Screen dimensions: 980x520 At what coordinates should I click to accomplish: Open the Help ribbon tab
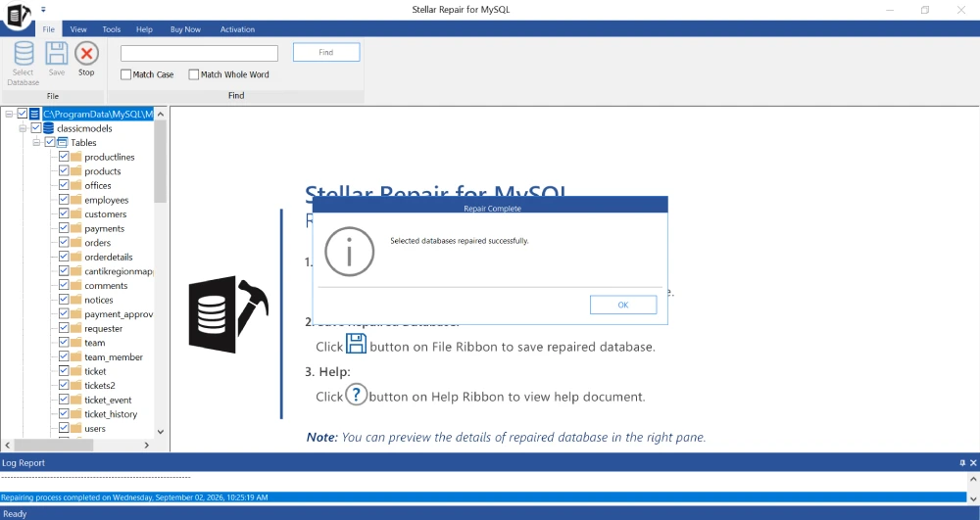coord(144,29)
